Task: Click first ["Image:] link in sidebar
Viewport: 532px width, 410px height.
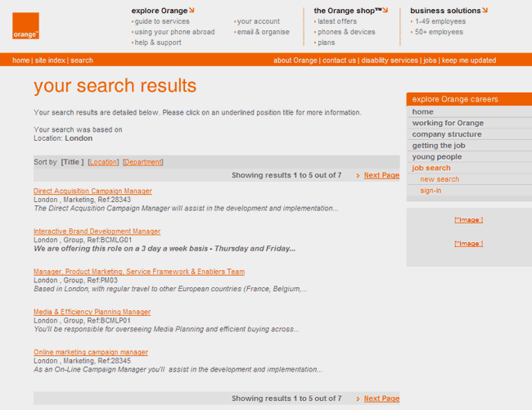Action: coord(468,220)
